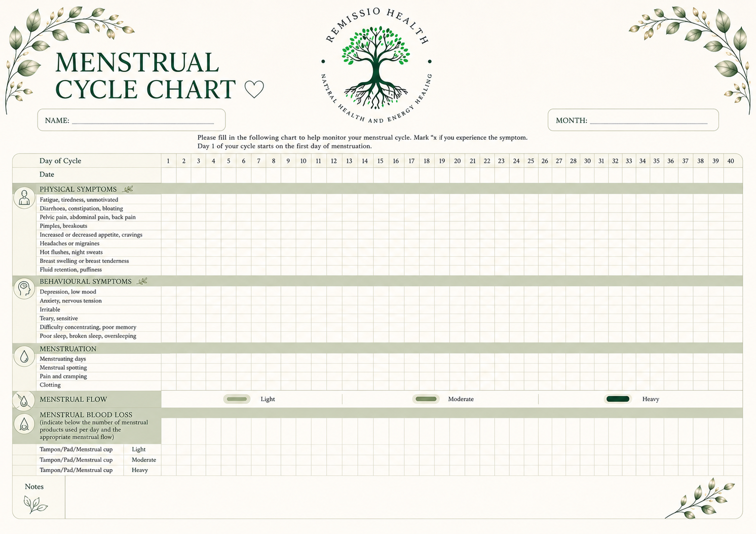
Task: Click the Moderate flow color swatch
Action: coord(426,399)
